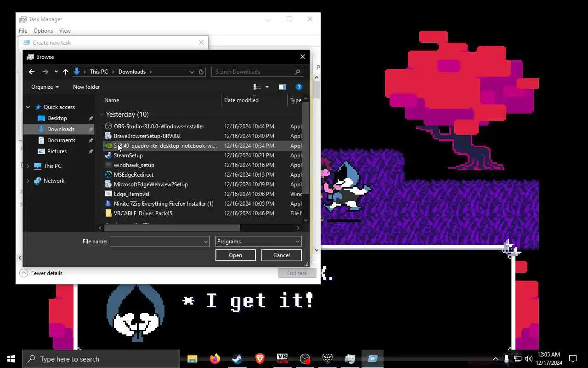
Task: Open the view options dropdown arrow
Action: pyautogui.click(x=267, y=87)
